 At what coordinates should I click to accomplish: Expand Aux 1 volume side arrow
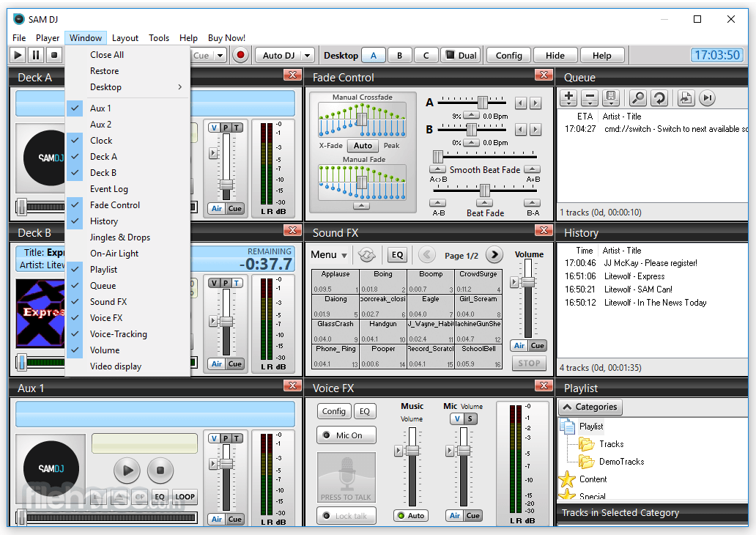pos(213,464)
